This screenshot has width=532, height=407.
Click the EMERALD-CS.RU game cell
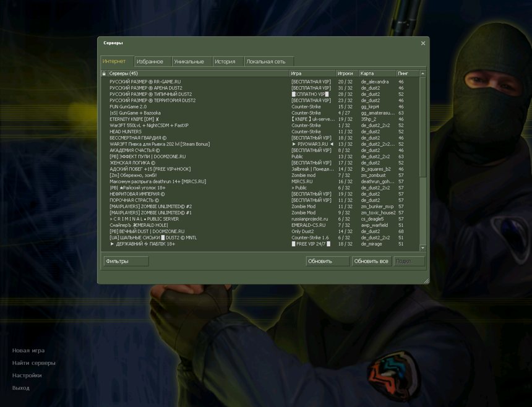pyautogui.click(x=309, y=225)
